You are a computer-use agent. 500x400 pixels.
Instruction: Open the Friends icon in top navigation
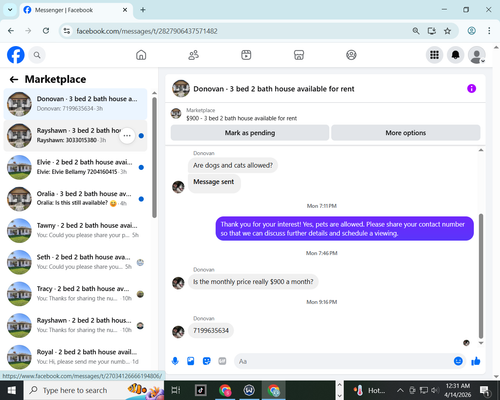point(194,55)
